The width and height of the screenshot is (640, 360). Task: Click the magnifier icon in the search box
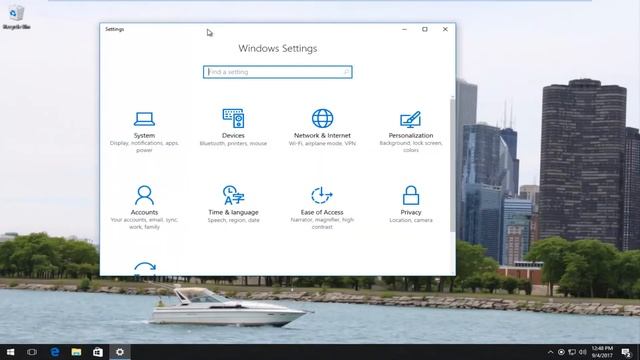click(x=346, y=72)
